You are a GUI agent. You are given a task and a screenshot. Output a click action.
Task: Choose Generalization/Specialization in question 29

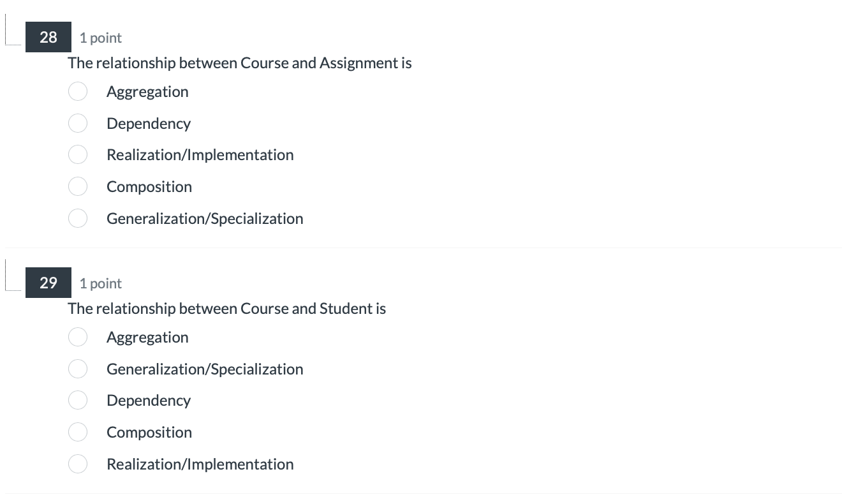tap(78, 369)
